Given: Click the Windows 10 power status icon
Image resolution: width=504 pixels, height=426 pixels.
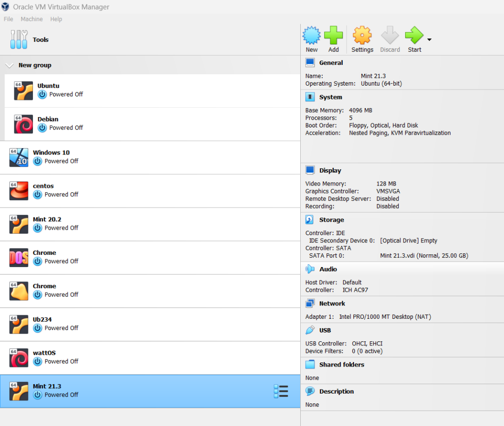Looking at the screenshot, I should 37,161.
